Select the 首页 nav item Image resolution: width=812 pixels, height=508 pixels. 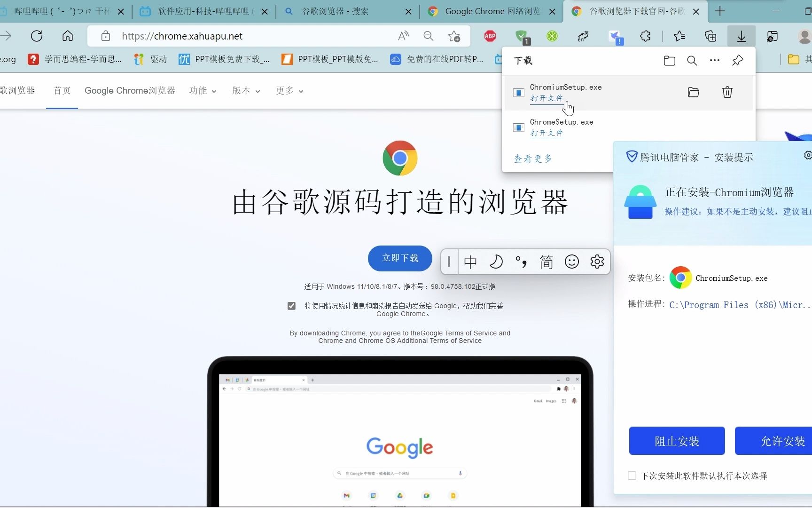click(x=62, y=91)
